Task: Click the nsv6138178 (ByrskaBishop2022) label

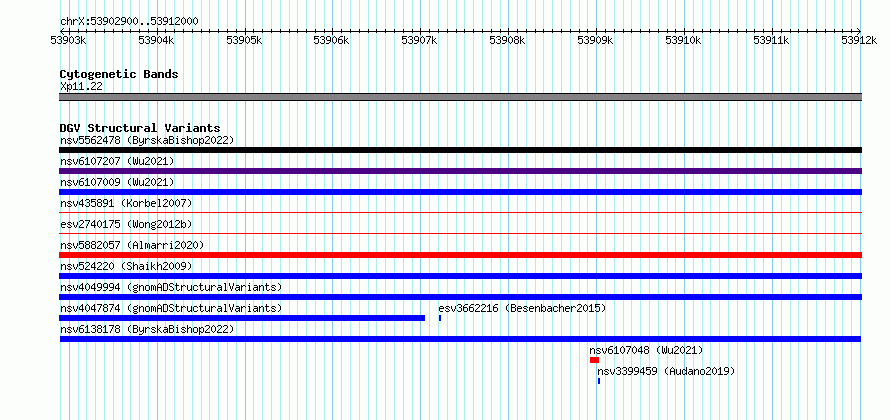Action: (147, 329)
